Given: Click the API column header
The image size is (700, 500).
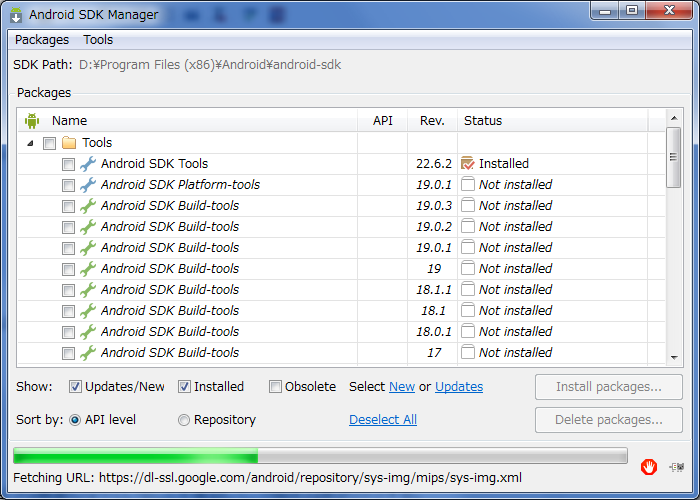Looking at the screenshot, I should click(383, 121).
